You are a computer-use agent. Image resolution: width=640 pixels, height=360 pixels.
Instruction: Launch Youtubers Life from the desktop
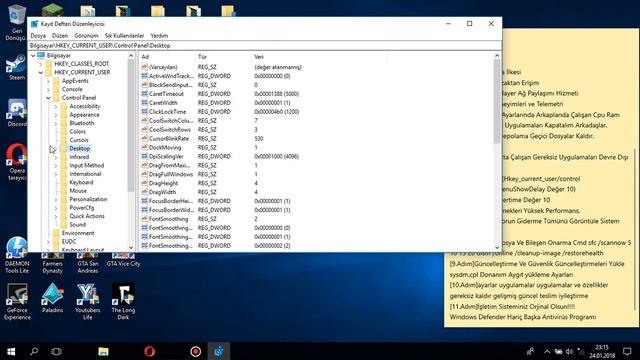87,301
